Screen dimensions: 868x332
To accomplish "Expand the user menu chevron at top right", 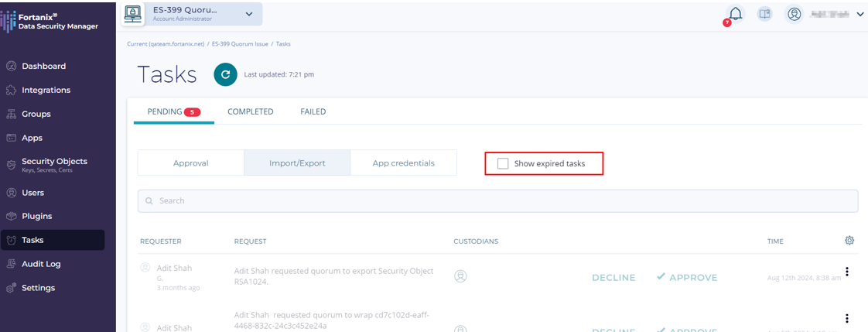I will point(860,14).
